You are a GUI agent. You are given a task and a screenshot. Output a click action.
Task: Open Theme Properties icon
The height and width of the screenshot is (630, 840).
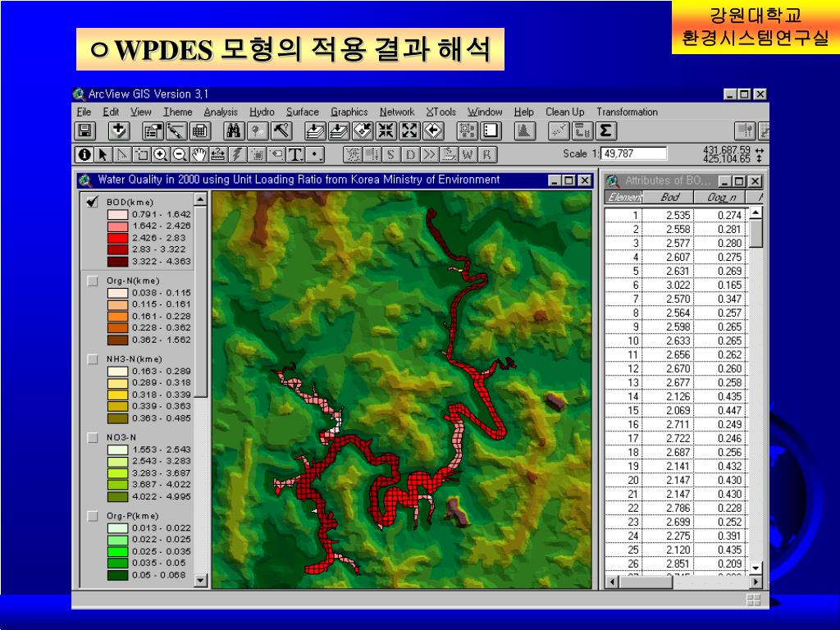pos(153,130)
